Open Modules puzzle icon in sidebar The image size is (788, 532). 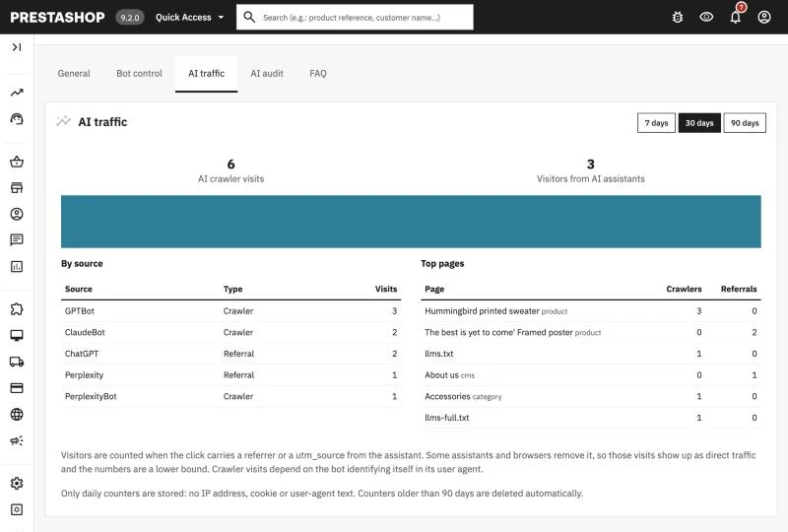[17, 309]
